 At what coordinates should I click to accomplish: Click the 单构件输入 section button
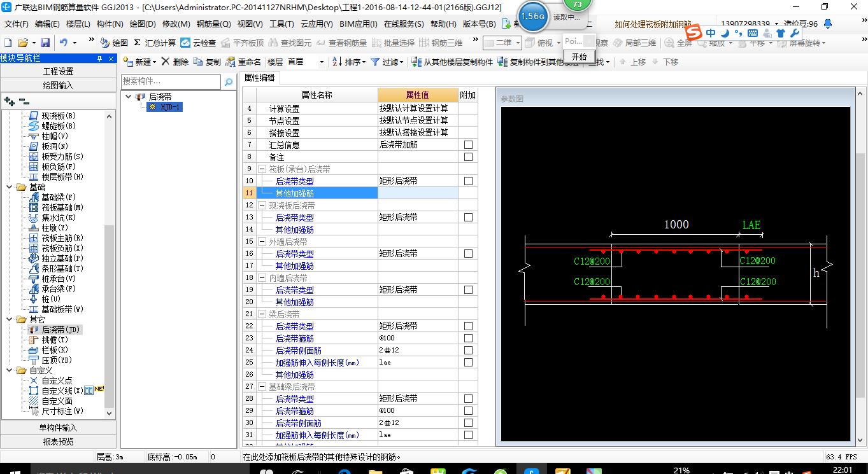pyautogui.click(x=58, y=428)
